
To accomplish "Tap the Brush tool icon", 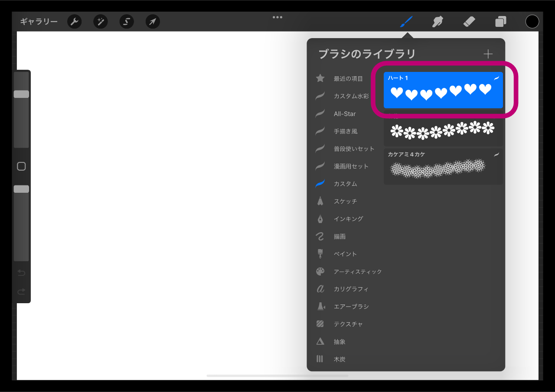I will tap(406, 22).
